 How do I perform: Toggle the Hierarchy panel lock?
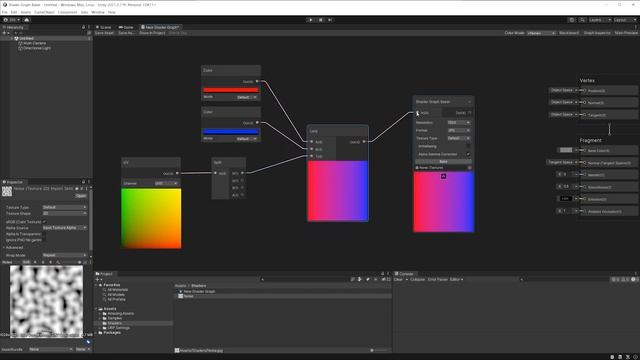click(x=84, y=27)
